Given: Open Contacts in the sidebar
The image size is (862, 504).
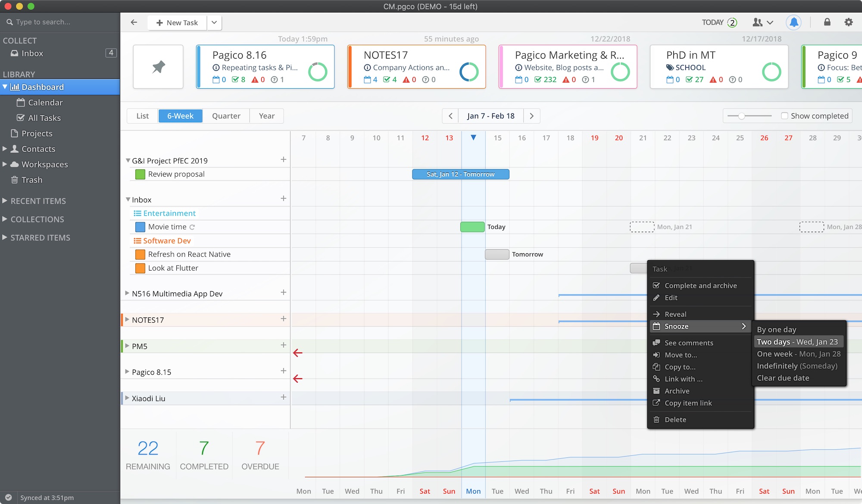Looking at the screenshot, I should (x=38, y=149).
